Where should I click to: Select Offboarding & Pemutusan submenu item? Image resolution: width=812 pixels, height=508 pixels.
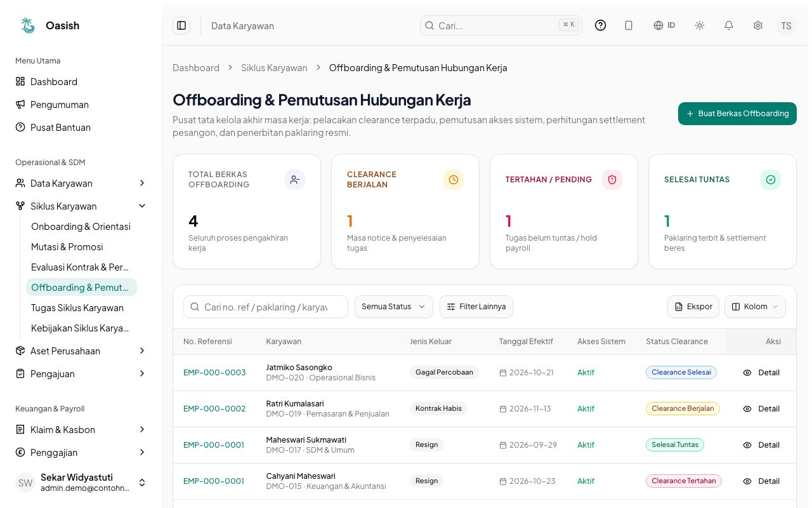pyautogui.click(x=81, y=288)
